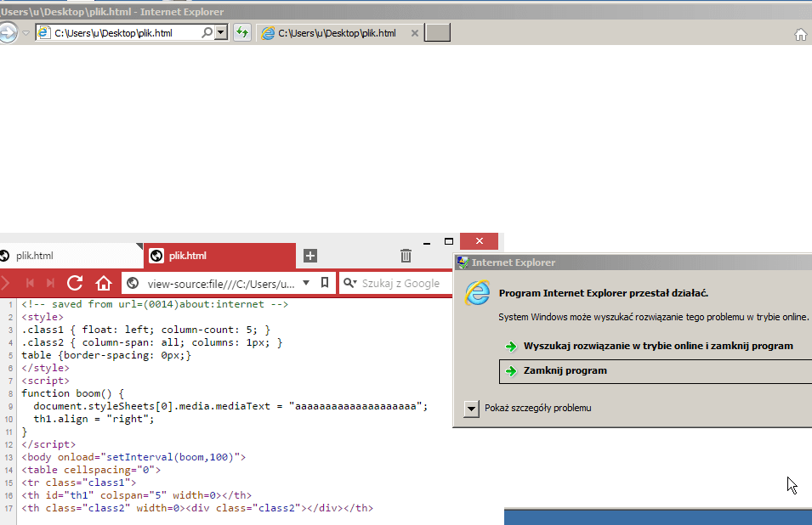Click the "document.styleSheets[0].media.mediaText" source line
This screenshot has height=525, width=812.
click(x=230, y=407)
